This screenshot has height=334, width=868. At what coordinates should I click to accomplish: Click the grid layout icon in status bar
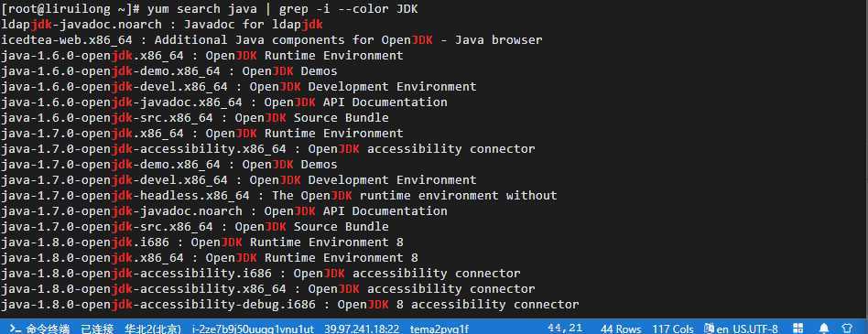tap(798, 329)
